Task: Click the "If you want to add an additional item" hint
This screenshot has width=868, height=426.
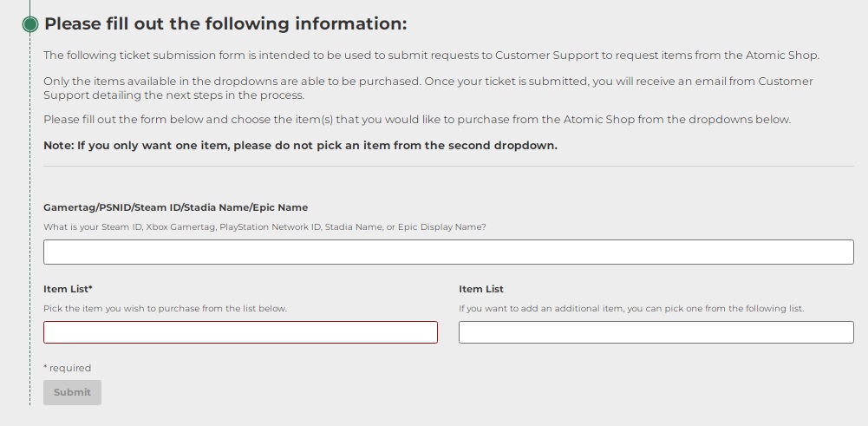Action: click(x=630, y=309)
